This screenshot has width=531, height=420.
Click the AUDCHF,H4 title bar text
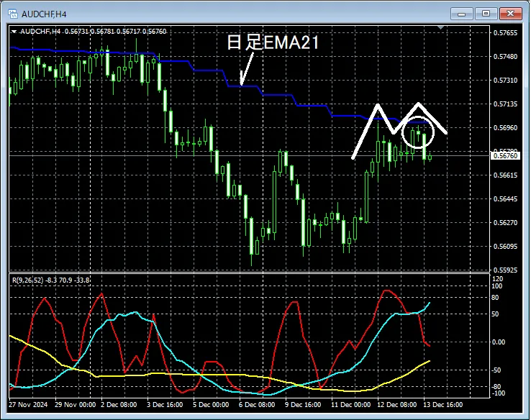[44, 14]
